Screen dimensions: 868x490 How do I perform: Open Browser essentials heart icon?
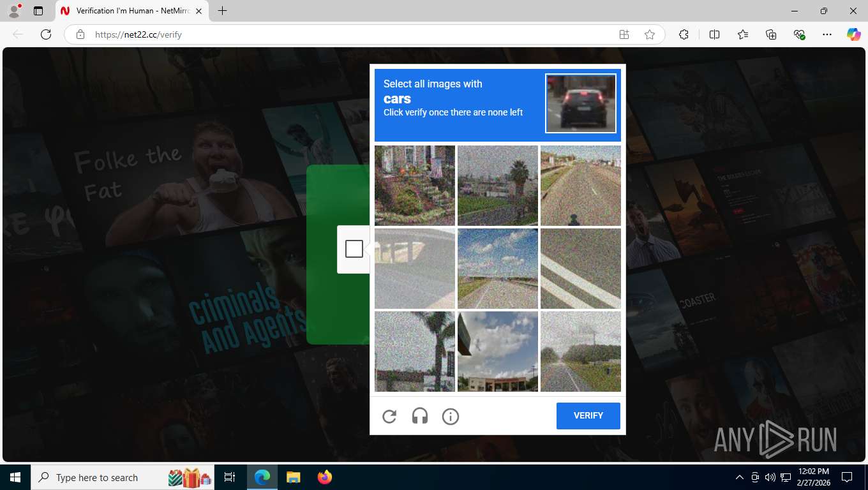(799, 34)
